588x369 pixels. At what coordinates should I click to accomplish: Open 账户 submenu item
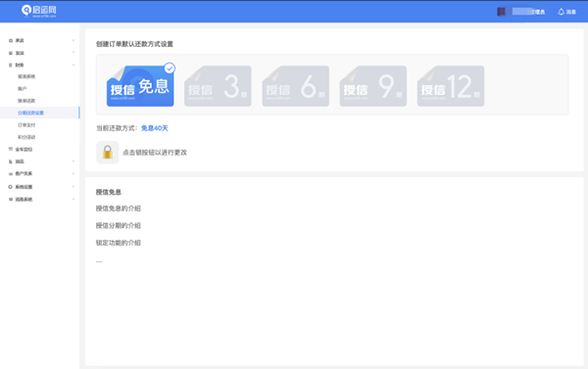(23, 89)
